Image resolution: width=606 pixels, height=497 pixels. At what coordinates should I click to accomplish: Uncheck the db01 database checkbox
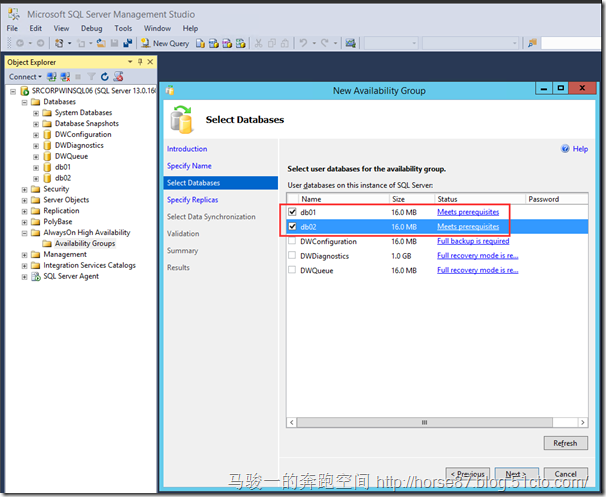pos(292,212)
